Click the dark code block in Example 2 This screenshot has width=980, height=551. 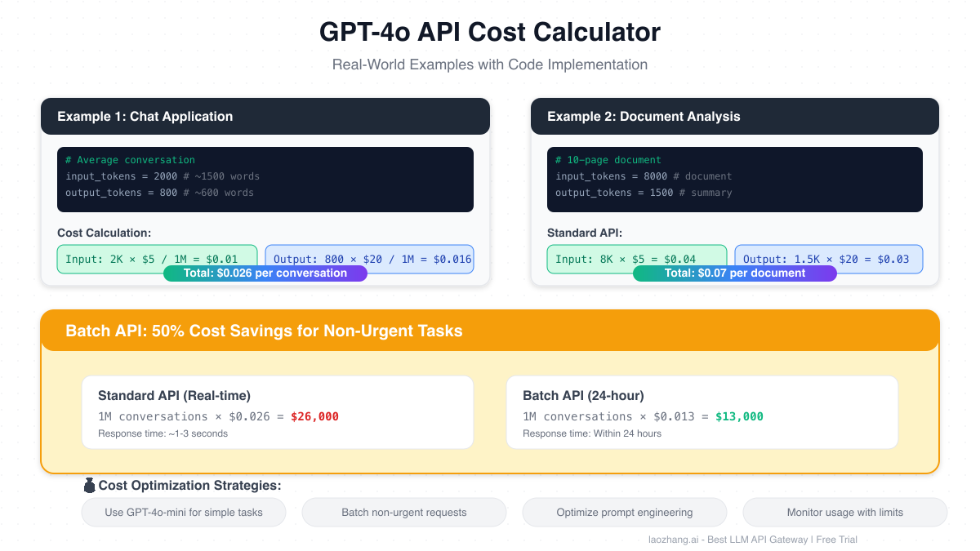(733, 179)
